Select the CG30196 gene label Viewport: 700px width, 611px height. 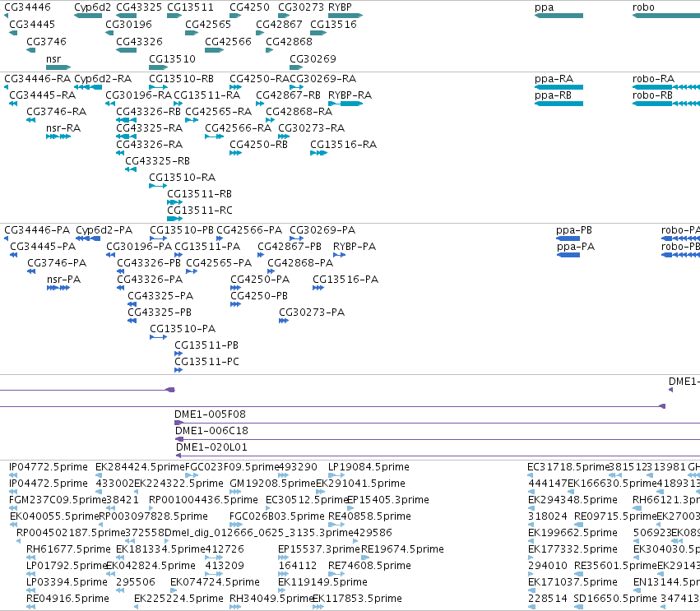(128, 24)
